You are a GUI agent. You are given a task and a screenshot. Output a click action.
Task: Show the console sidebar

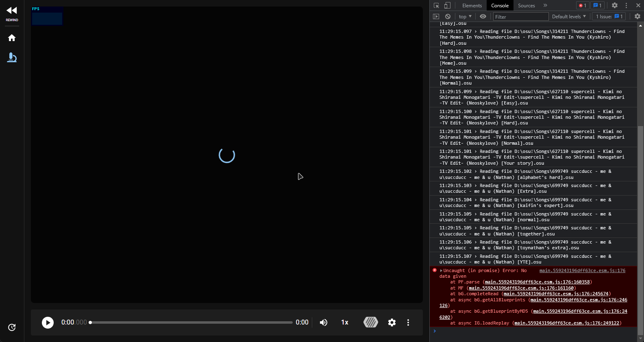pyautogui.click(x=436, y=17)
